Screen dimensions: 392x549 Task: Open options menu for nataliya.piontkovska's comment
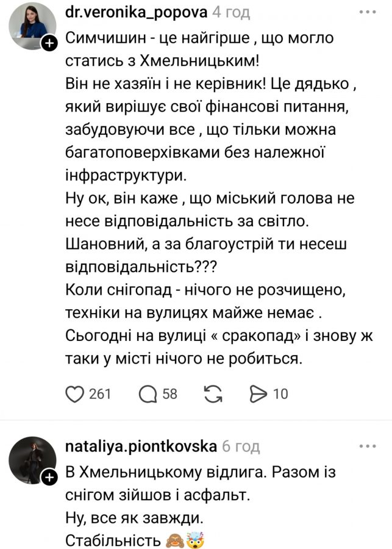368,447
